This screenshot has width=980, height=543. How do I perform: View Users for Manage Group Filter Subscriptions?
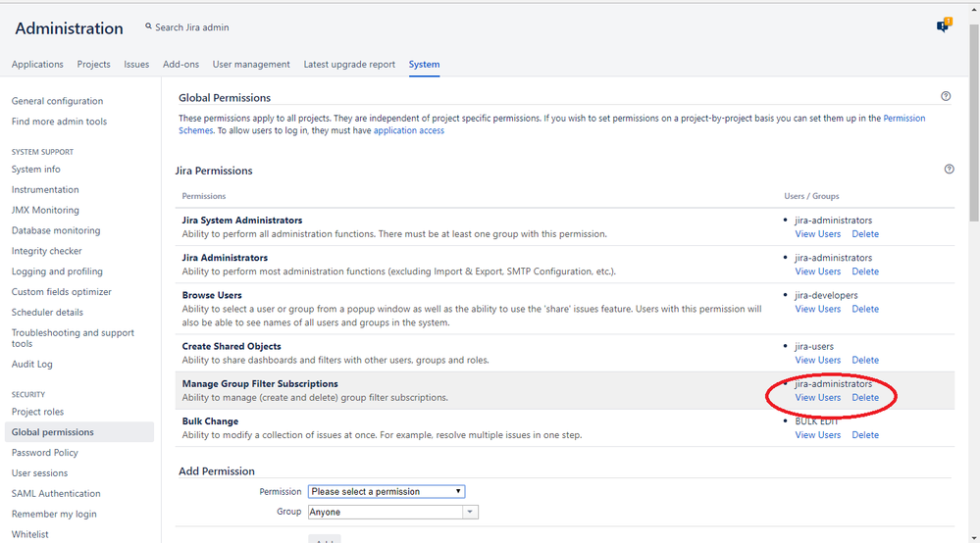click(817, 398)
